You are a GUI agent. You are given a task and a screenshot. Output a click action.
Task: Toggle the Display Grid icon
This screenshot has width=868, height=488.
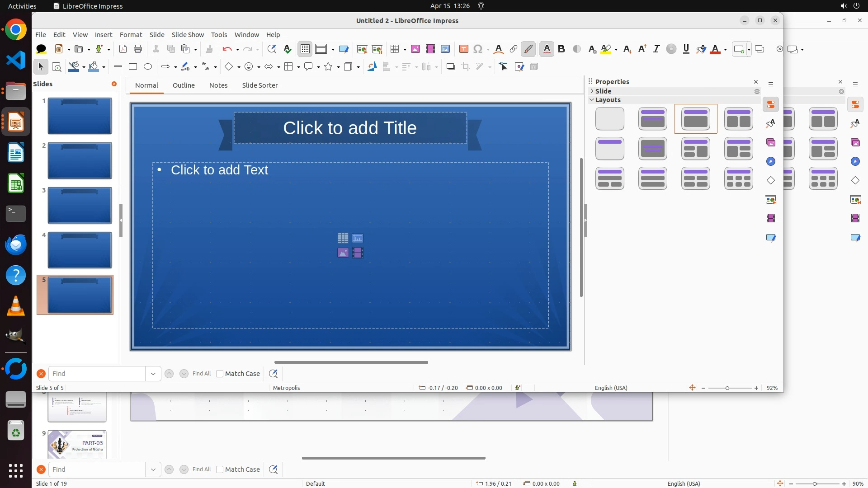(x=305, y=49)
